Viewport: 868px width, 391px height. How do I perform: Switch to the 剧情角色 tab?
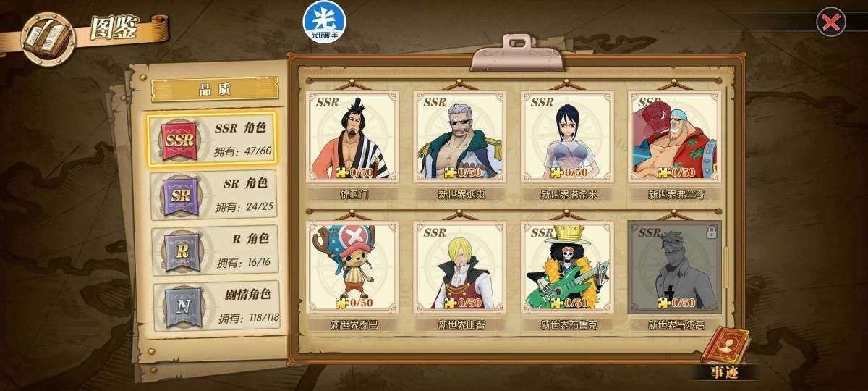[215, 306]
